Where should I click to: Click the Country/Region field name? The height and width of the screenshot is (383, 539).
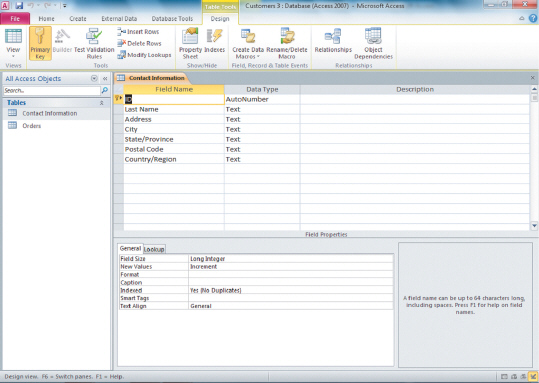174,159
